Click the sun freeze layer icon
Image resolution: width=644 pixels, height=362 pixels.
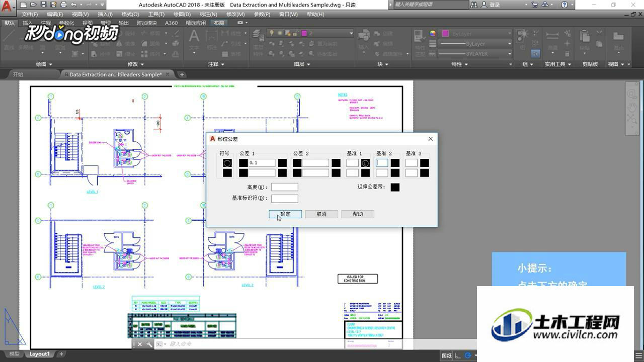point(280,33)
